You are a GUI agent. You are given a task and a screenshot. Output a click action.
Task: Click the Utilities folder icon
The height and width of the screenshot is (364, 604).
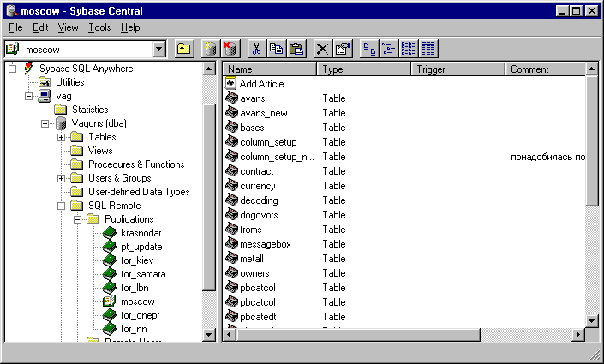pos(45,82)
